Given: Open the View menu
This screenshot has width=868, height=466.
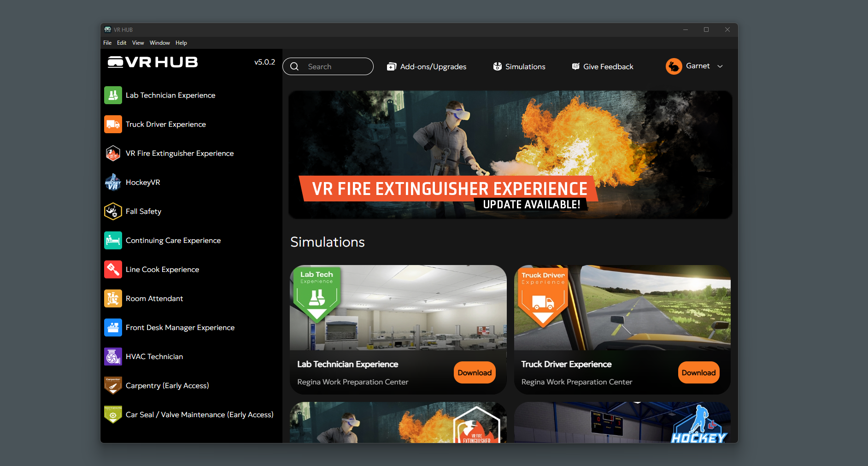Looking at the screenshot, I should [x=138, y=43].
